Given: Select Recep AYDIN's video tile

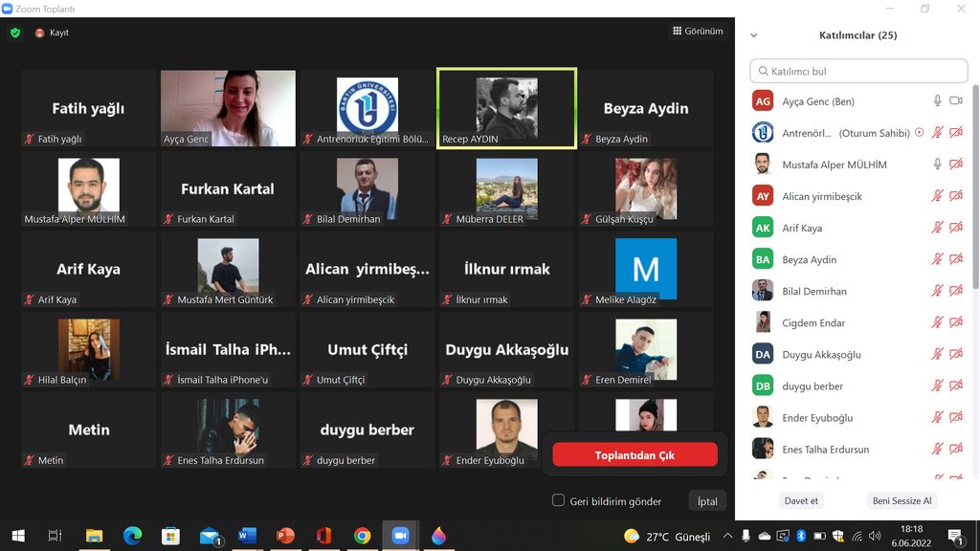Looking at the screenshot, I should click(x=506, y=107).
